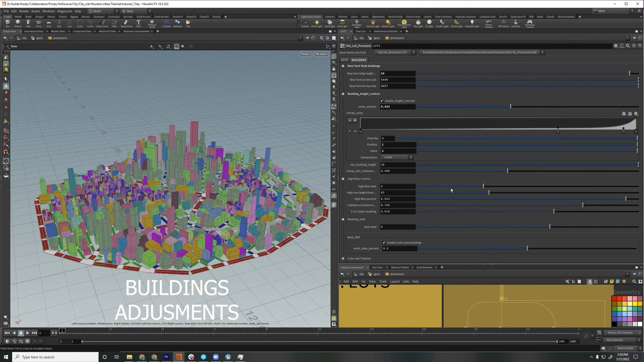Image resolution: width=644 pixels, height=362 pixels.
Task: Open File Explorer from the taskbar
Action: [x=129, y=357]
